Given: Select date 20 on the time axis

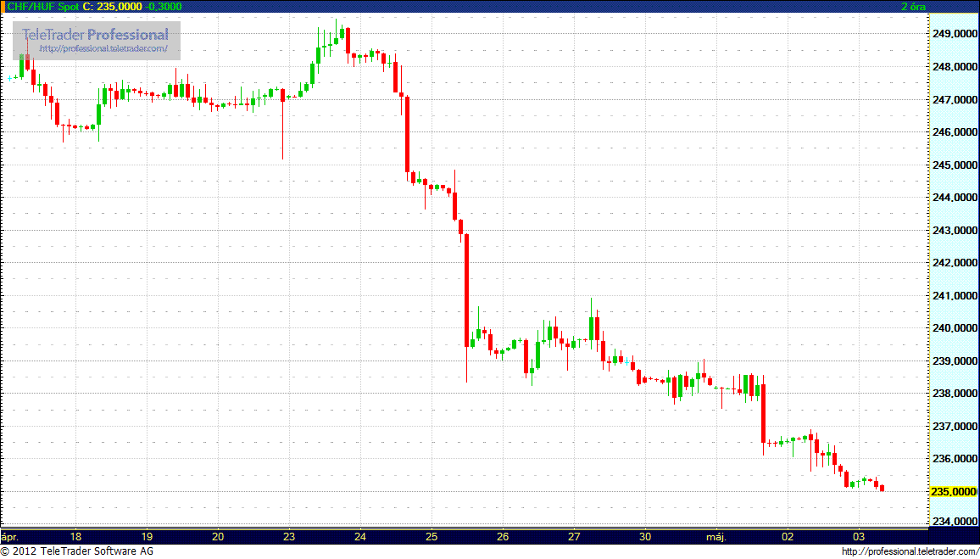Looking at the screenshot, I should pyautogui.click(x=218, y=536).
